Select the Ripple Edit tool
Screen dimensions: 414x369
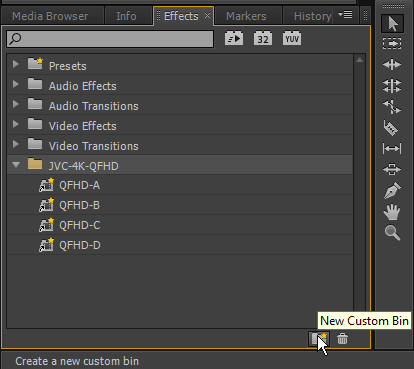392,64
